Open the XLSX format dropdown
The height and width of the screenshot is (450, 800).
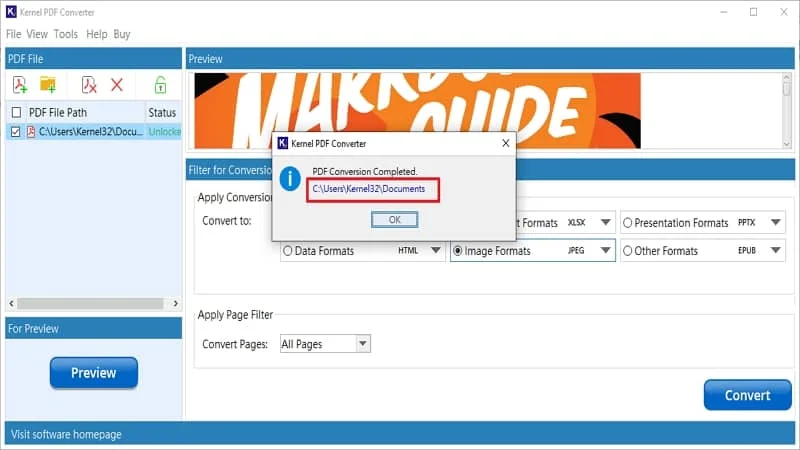(606, 222)
